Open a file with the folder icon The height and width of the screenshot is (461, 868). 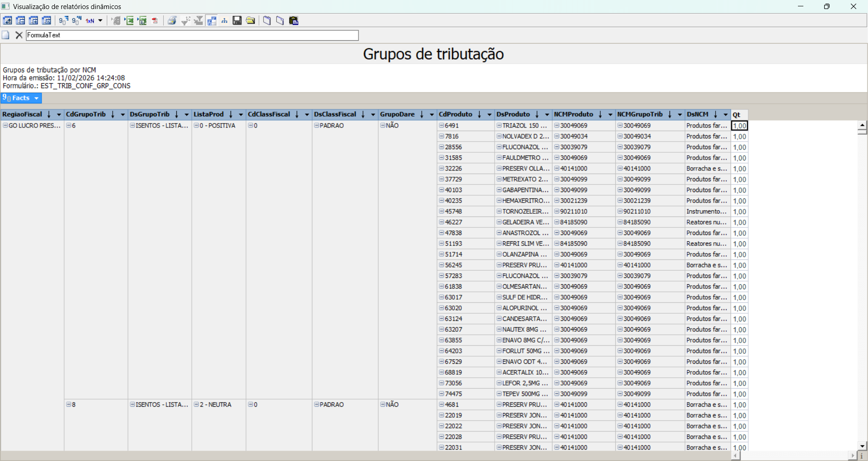point(250,21)
